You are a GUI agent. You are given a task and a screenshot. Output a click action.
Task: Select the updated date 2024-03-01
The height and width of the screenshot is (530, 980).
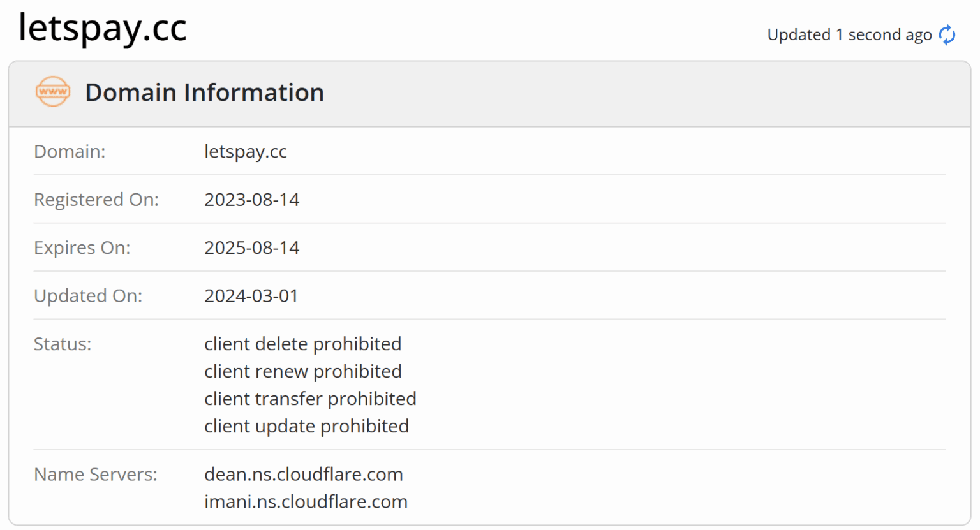point(251,296)
